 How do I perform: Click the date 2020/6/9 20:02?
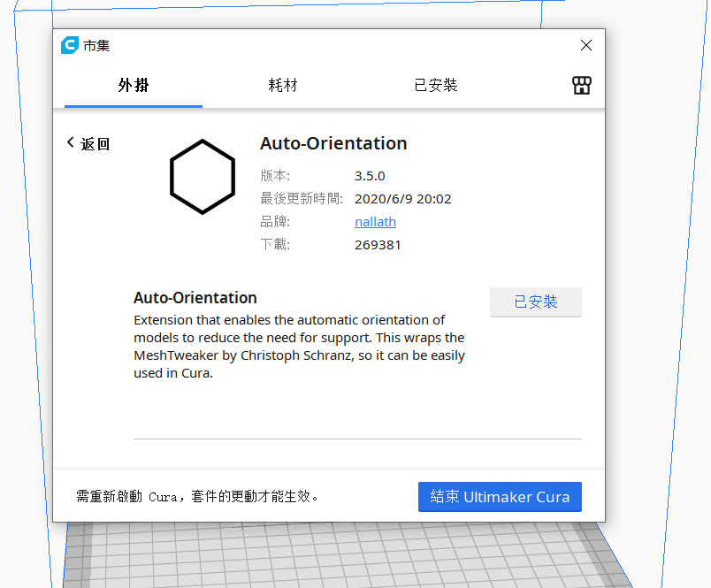[403, 199]
